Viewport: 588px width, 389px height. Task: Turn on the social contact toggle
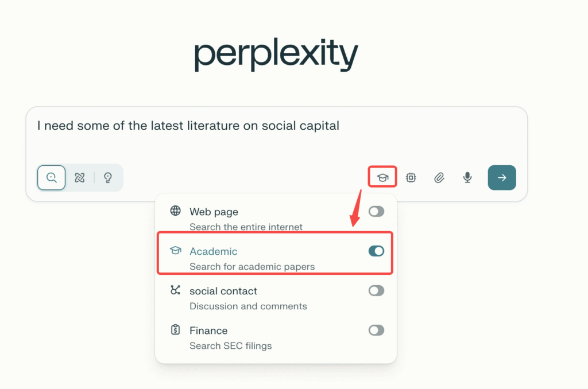click(376, 291)
